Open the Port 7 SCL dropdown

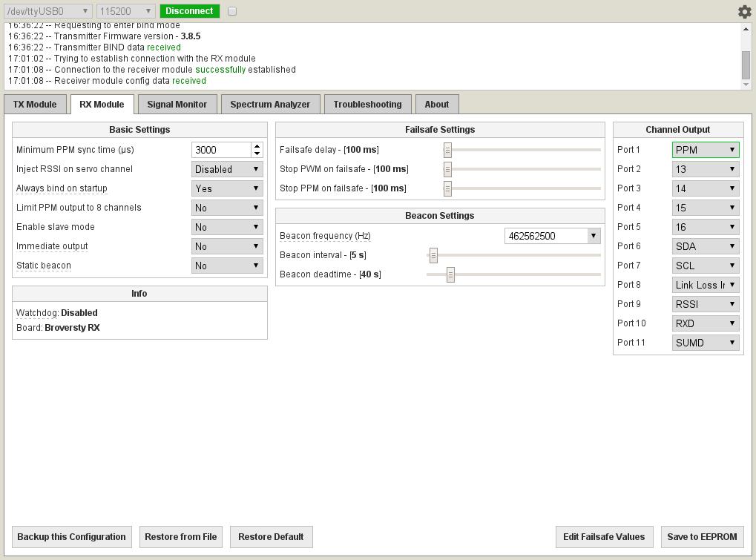pyautogui.click(x=706, y=266)
